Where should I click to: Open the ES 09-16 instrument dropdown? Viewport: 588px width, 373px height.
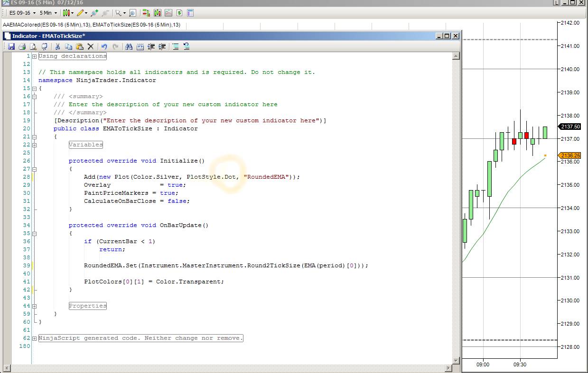tap(22, 13)
